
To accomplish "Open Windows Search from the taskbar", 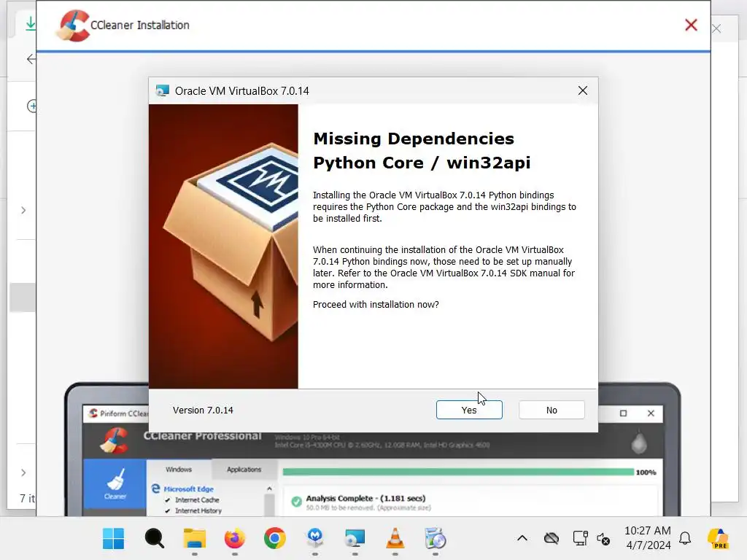I will [155, 539].
